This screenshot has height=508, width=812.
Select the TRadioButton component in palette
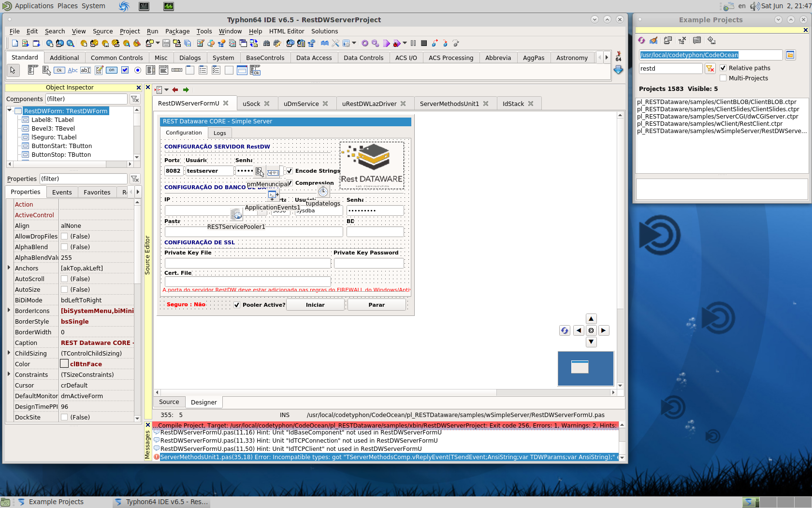pos(138,70)
